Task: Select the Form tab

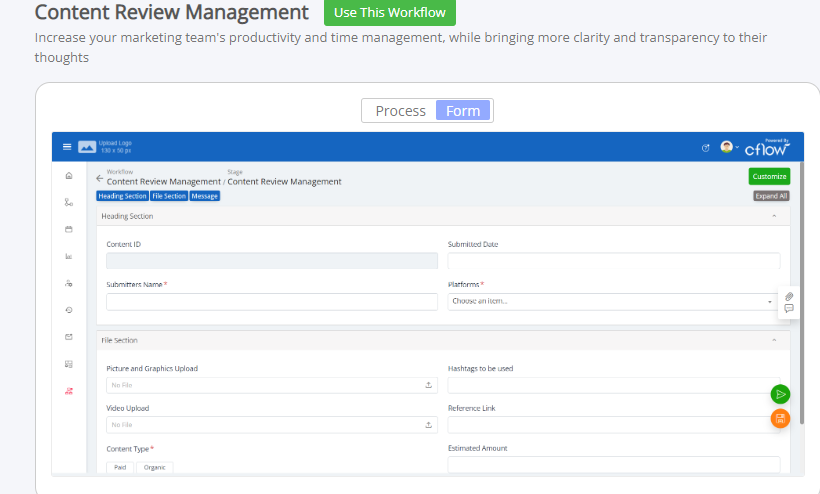Action: [463, 111]
